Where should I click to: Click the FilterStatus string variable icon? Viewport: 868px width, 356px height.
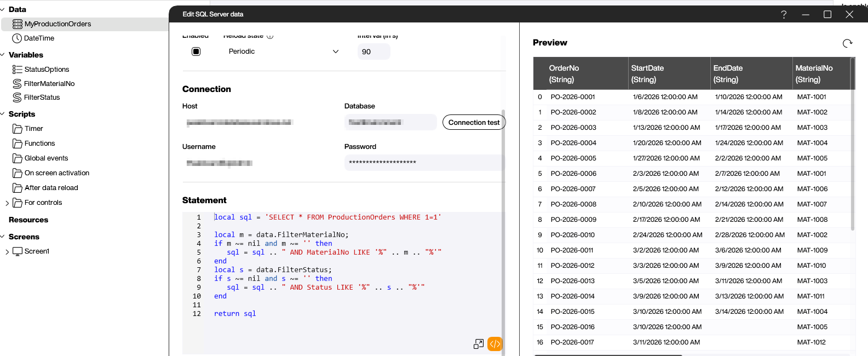pos(17,97)
